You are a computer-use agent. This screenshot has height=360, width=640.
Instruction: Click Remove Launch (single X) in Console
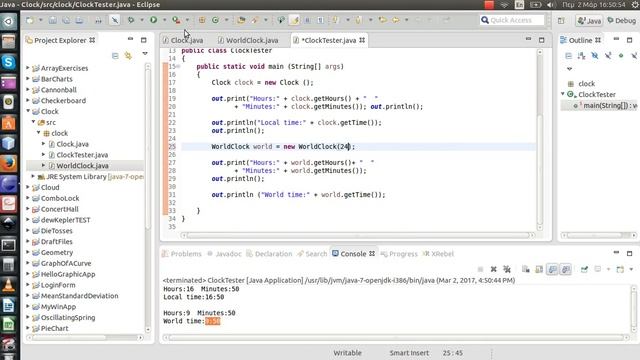click(x=493, y=269)
